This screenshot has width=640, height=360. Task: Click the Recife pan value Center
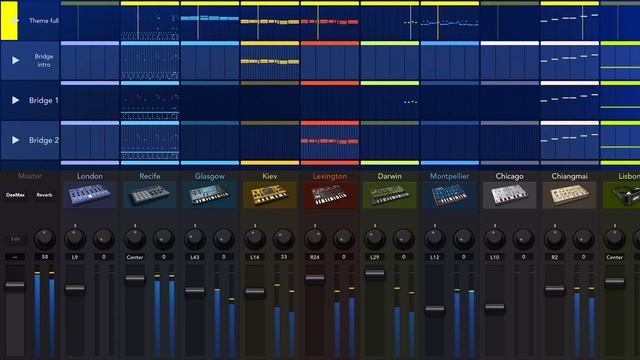[135, 257]
